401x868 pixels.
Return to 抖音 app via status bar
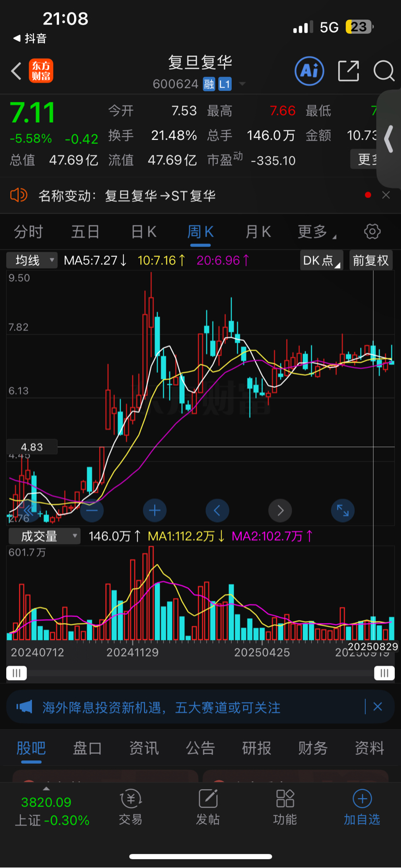(30, 38)
